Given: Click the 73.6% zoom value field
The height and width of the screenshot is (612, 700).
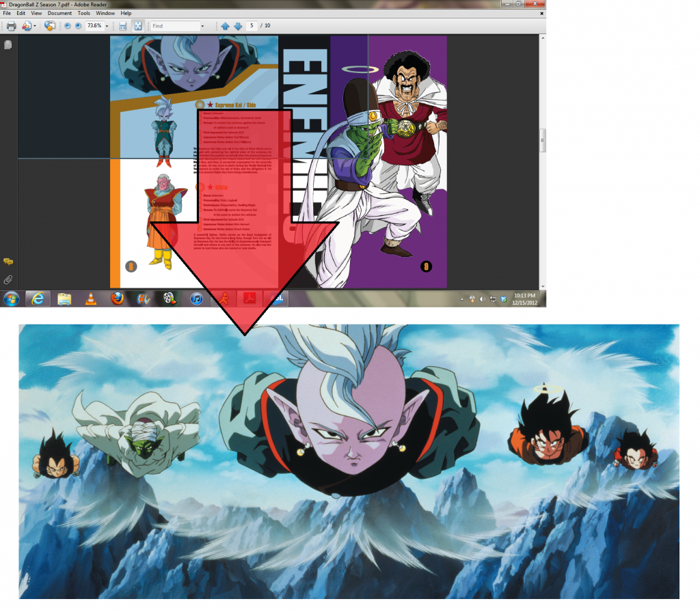Looking at the screenshot, I should (x=94, y=26).
